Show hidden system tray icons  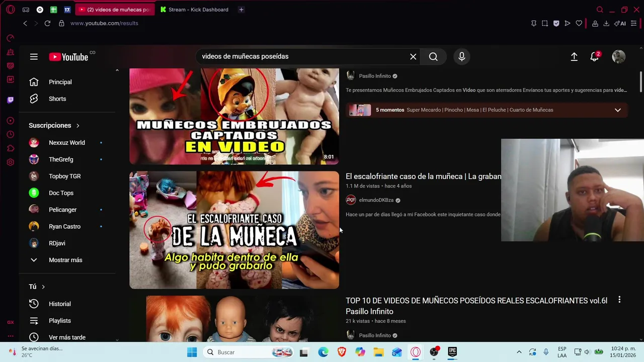pyautogui.click(x=519, y=352)
